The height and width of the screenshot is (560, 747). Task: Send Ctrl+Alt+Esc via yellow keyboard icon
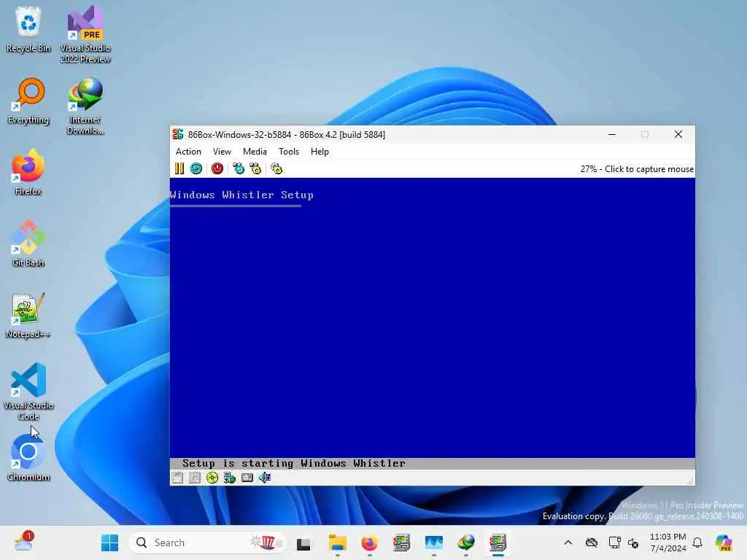tap(255, 168)
